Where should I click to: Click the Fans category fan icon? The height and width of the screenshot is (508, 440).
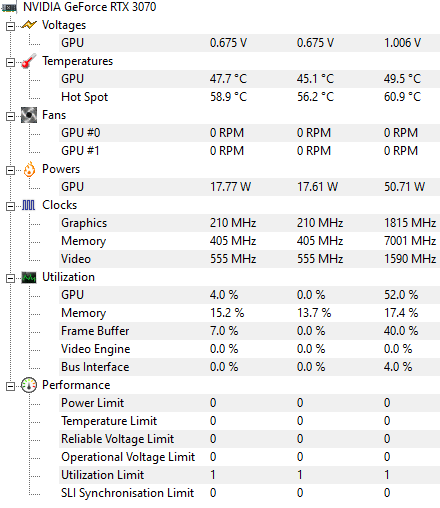[x=29, y=115]
